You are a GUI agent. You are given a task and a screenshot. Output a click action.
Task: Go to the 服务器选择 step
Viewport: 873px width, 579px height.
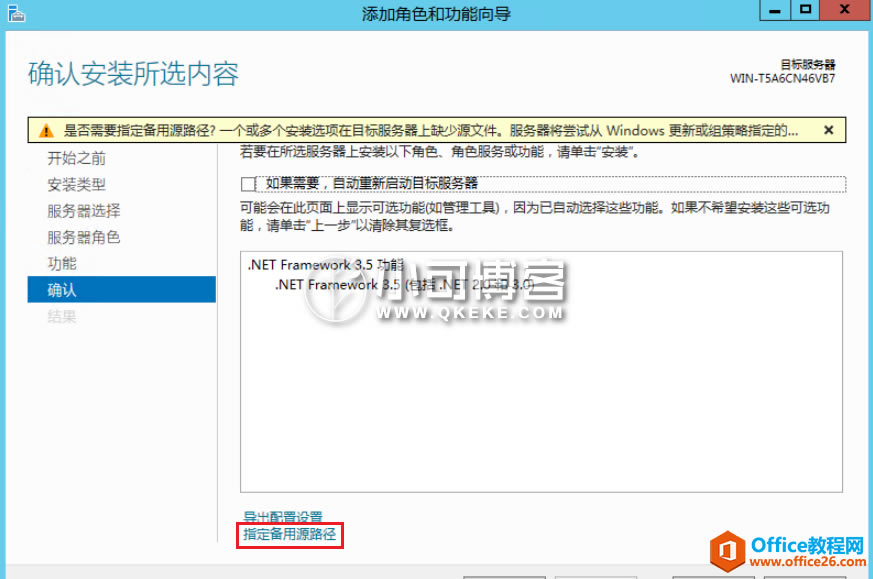[84, 210]
